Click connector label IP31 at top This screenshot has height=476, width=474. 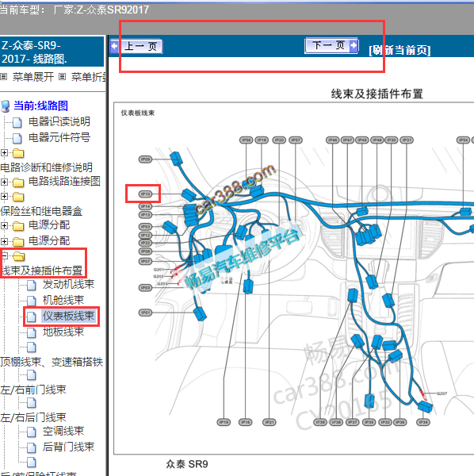pyautogui.click(x=407, y=140)
